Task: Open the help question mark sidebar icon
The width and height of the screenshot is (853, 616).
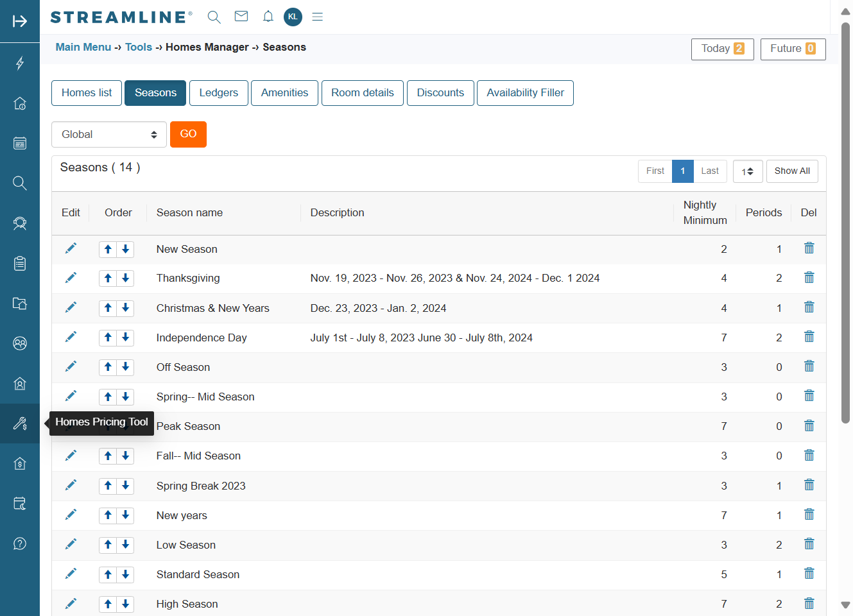Action: (20, 544)
